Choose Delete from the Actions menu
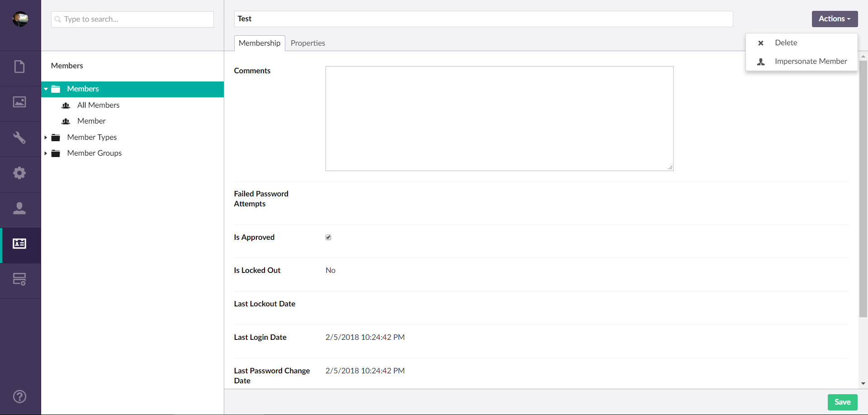This screenshot has height=415, width=868. point(786,43)
